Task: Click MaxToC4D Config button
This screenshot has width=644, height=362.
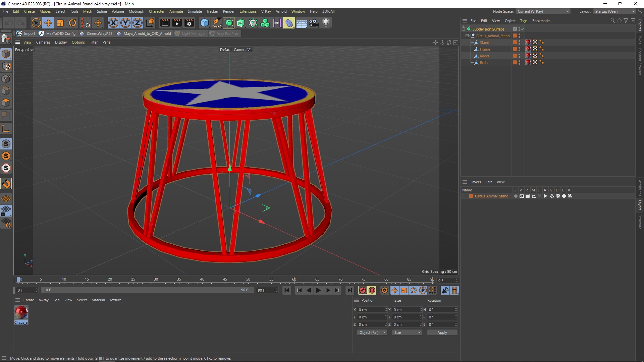Action: pos(57,34)
